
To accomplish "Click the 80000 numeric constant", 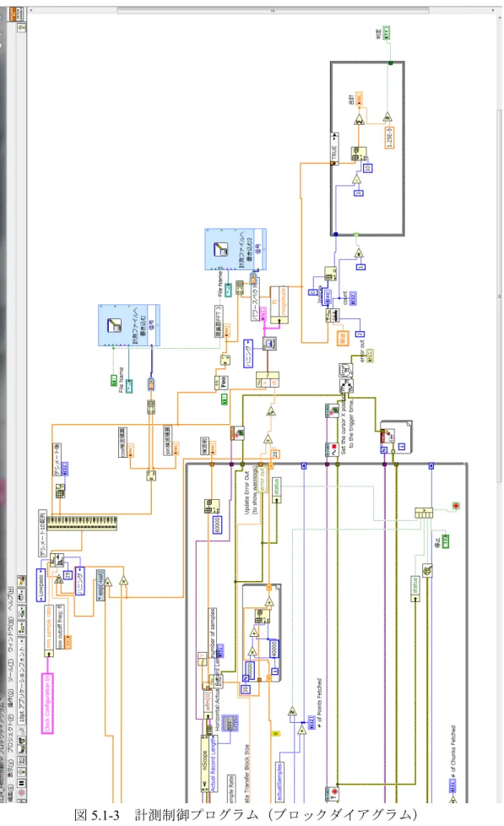I will coord(217,525).
